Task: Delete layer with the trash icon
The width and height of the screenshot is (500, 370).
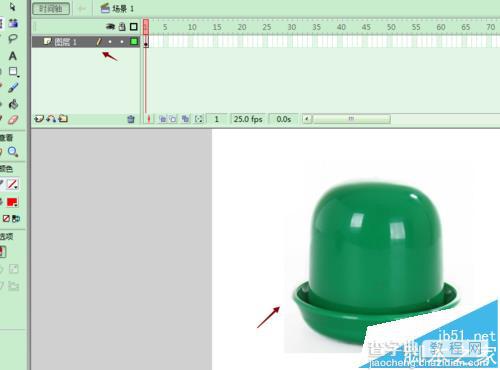Action: (x=131, y=119)
